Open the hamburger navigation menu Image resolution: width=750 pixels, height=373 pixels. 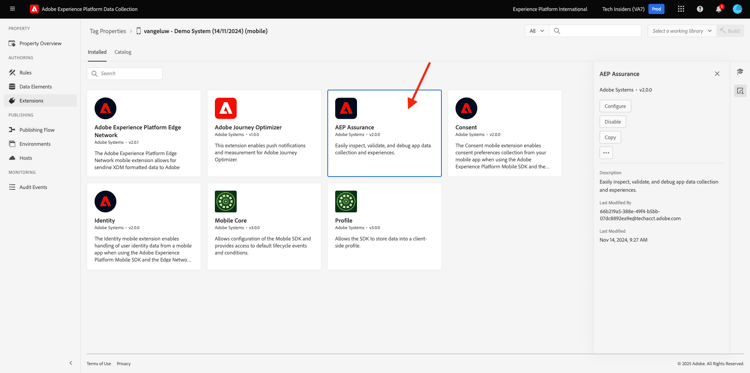click(12, 9)
